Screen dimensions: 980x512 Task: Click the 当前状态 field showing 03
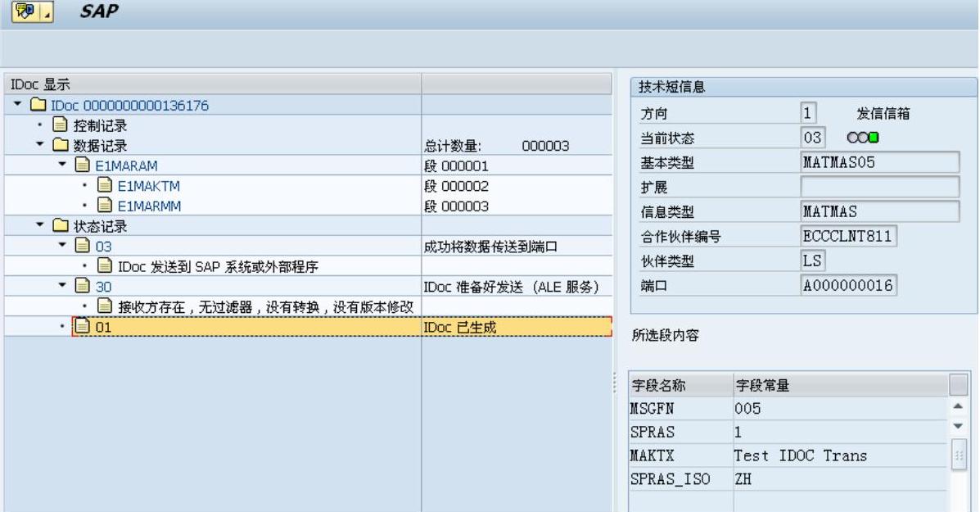(x=812, y=137)
